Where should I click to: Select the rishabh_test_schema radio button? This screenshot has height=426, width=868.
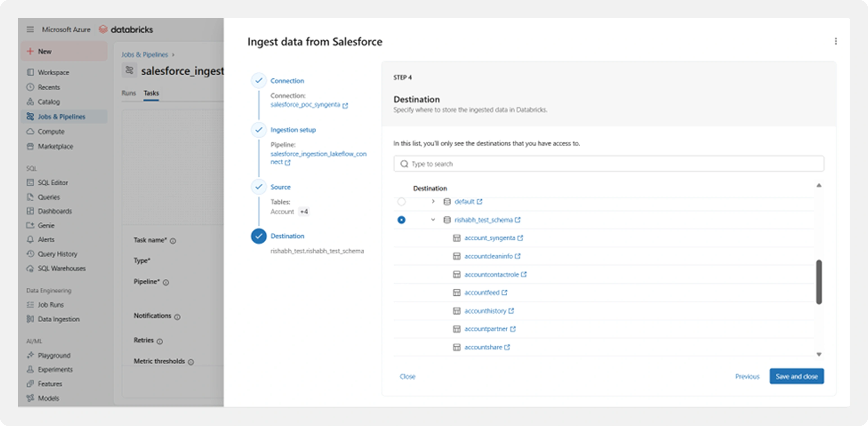pyautogui.click(x=402, y=219)
